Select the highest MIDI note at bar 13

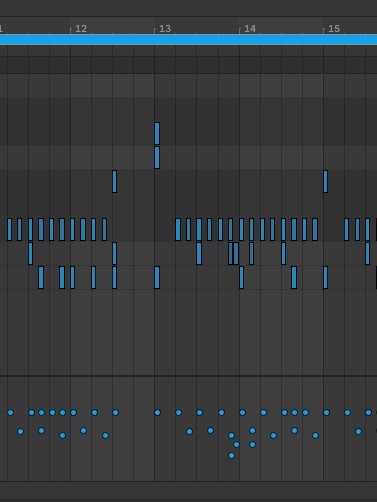coord(157,133)
